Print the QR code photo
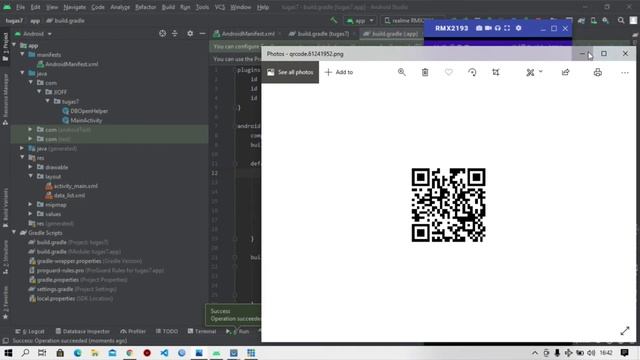This screenshot has width=640, height=360. [x=598, y=72]
